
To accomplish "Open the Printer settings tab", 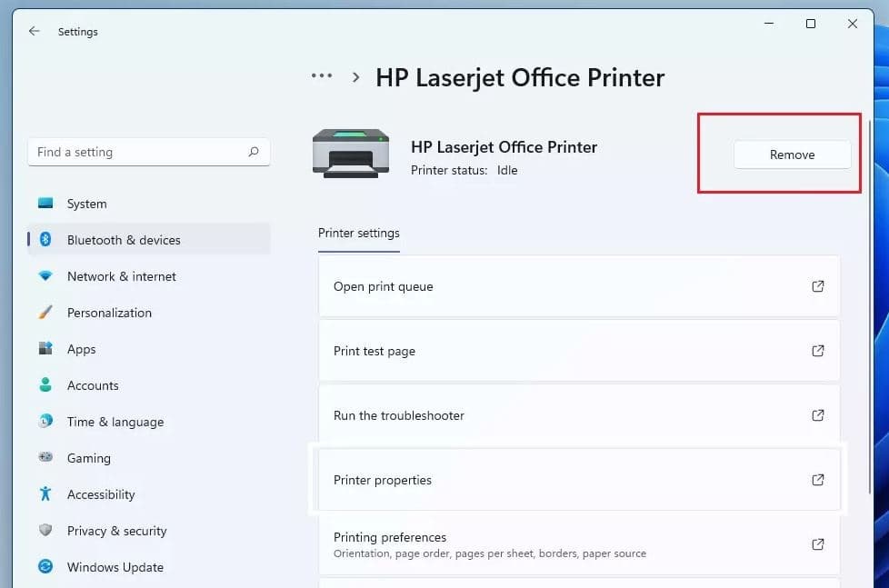I will (x=358, y=234).
